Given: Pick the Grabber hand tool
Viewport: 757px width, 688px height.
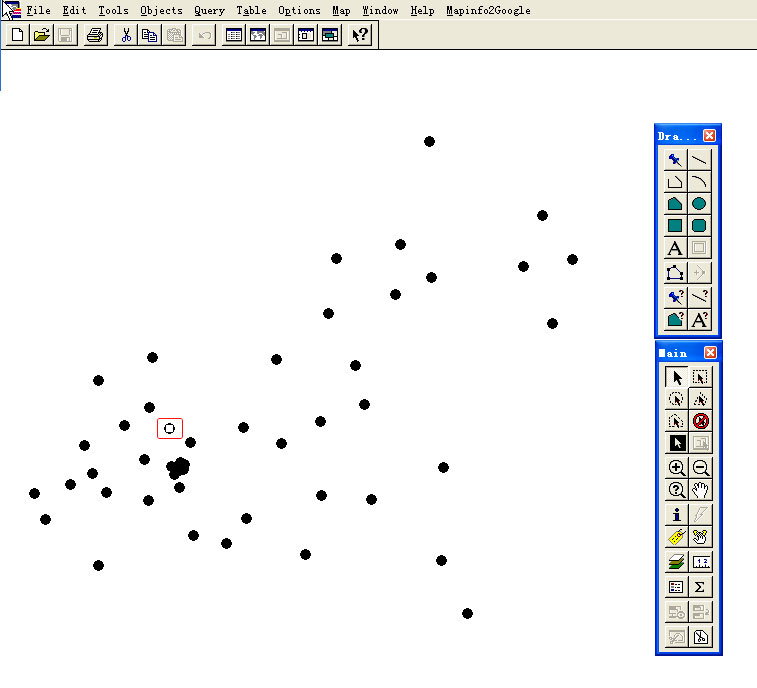Looking at the screenshot, I should [x=700, y=490].
